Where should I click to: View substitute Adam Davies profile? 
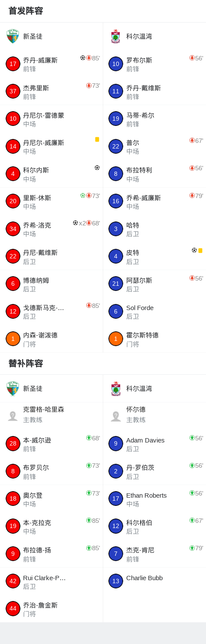coord(145,440)
